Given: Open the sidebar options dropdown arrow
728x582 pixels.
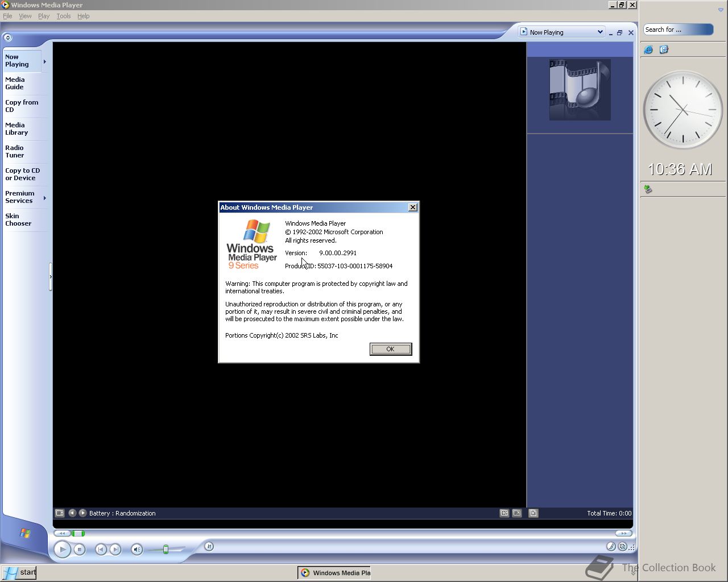Looking at the screenshot, I should click(x=721, y=10).
